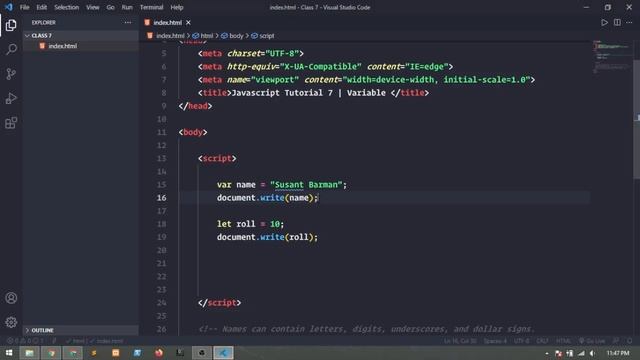
Task: Click the opening <script> tag text
Action: [x=217, y=158]
